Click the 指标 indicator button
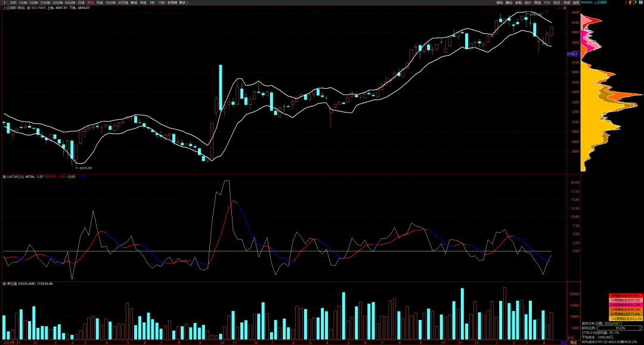The image size is (644, 345). [500, 2]
